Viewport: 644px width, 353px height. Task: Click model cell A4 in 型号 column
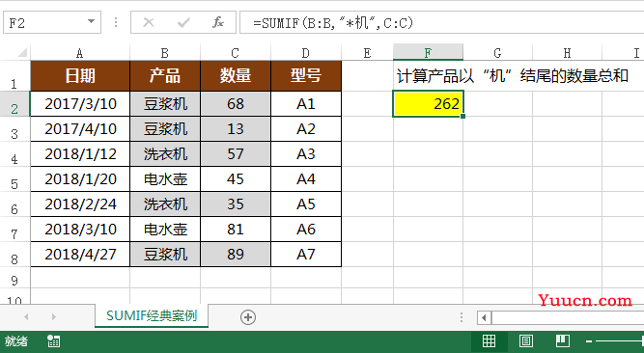[306, 179]
